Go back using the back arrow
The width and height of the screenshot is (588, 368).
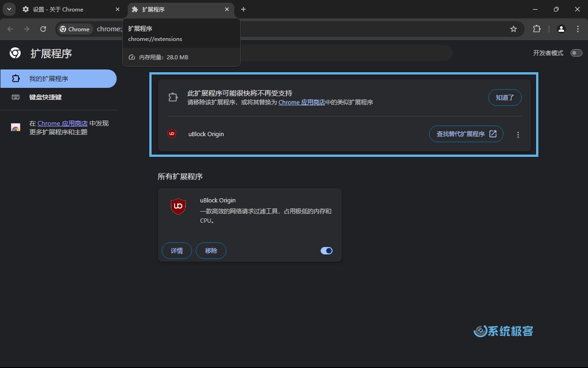click(x=10, y=29)
